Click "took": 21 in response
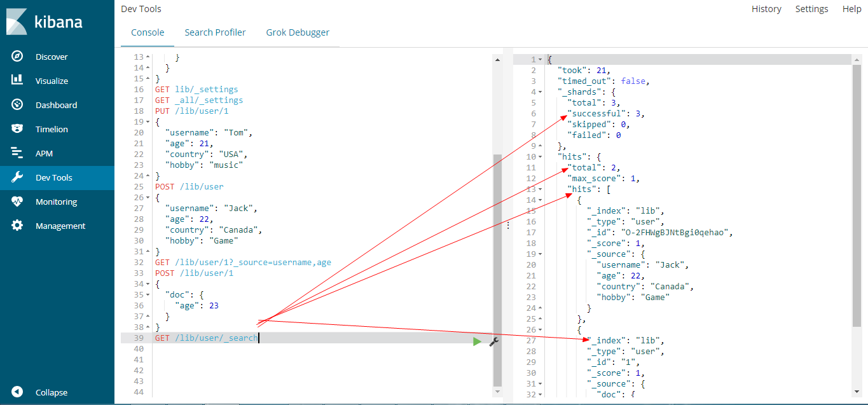 [584, 70]
